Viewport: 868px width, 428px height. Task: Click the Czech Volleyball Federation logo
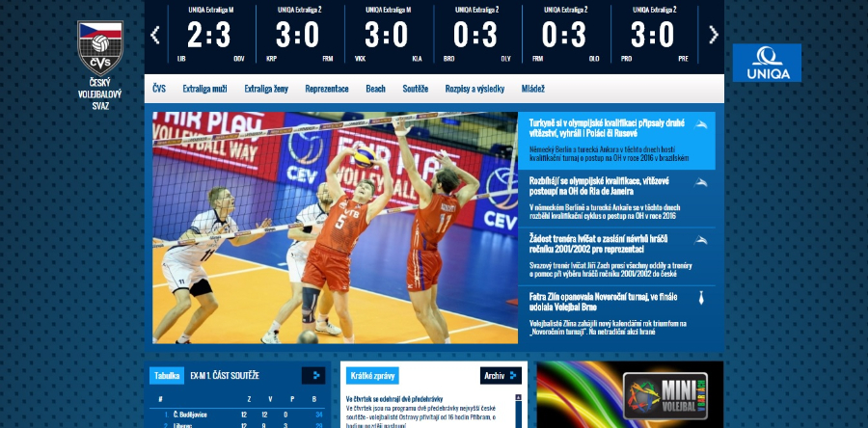click(x=100, y=48)
